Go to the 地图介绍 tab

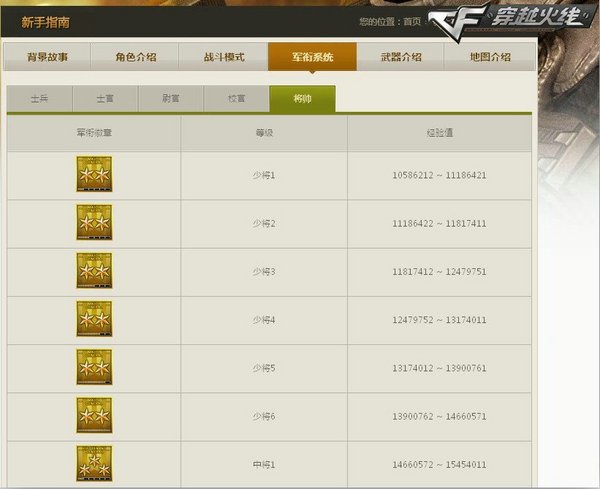(490, 57)
